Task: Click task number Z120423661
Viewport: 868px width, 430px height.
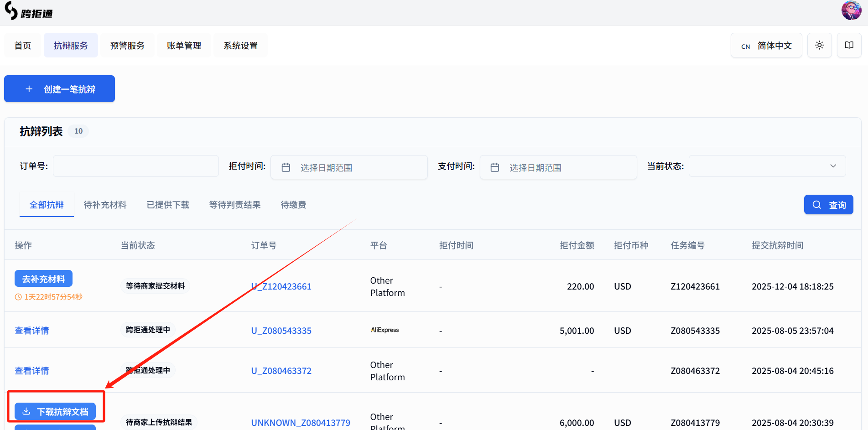Action: (695, 286)
